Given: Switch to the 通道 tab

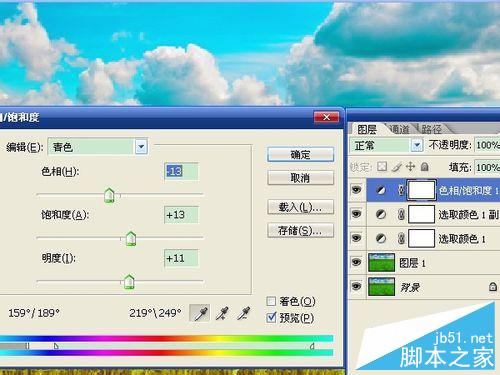Looking at the screenshot, I should click(400, 129).
